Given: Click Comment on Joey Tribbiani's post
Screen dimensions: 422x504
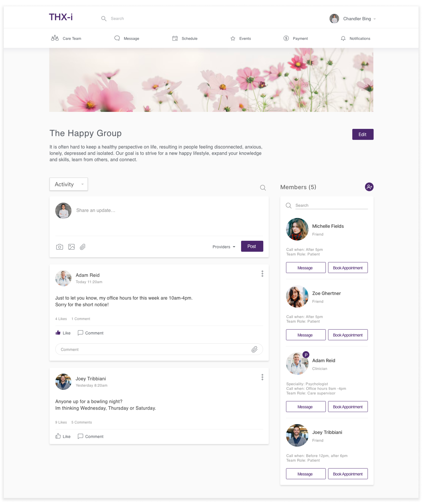Looking at the screenshot, I should [91, 436].
